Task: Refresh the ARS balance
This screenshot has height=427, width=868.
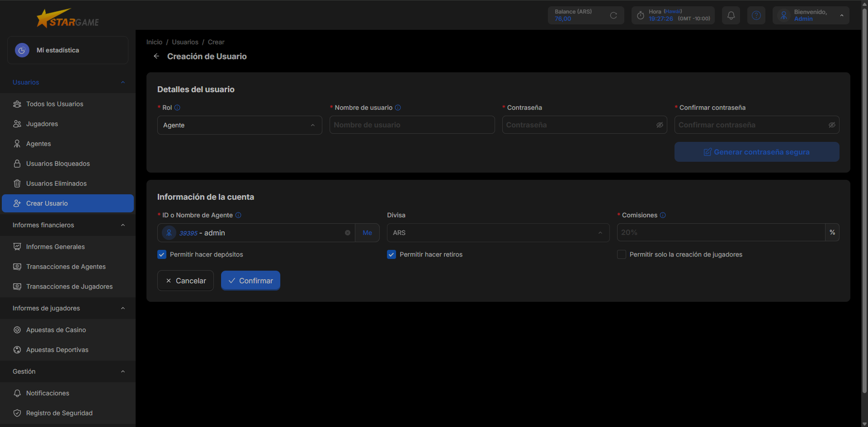Action: tap(613, 15)
